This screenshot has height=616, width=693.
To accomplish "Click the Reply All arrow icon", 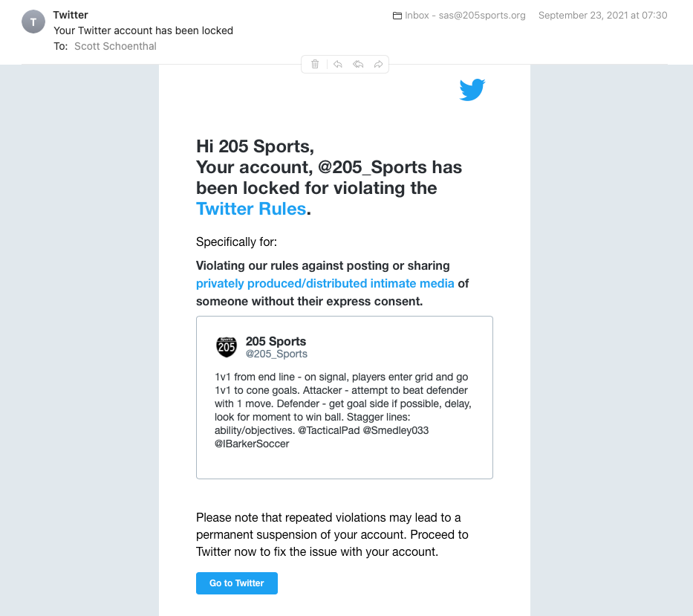I will point(358,65).
